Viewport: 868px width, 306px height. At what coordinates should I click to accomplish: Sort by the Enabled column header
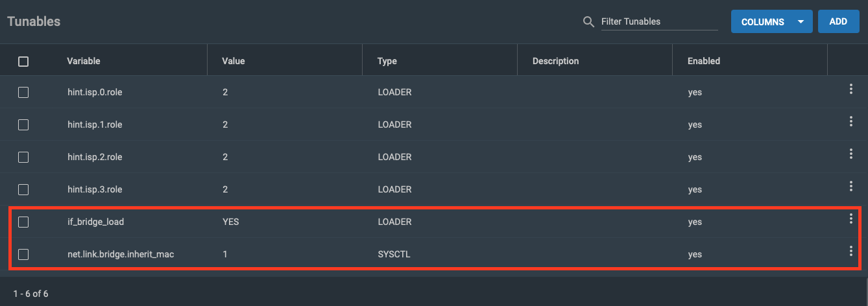pyautogui.click(x=704, y=61)
